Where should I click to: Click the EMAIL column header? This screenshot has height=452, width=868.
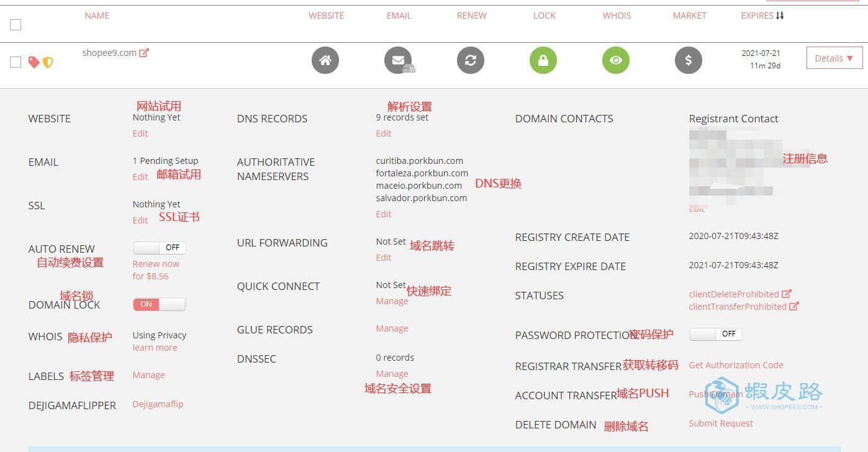(x=399, y=16)
